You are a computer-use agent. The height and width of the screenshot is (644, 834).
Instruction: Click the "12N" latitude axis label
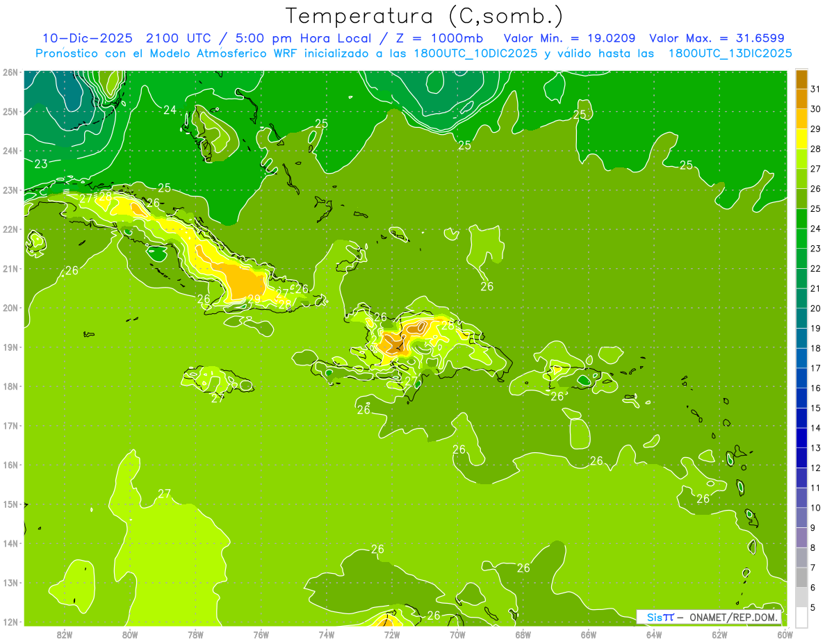tap(10, 622)
